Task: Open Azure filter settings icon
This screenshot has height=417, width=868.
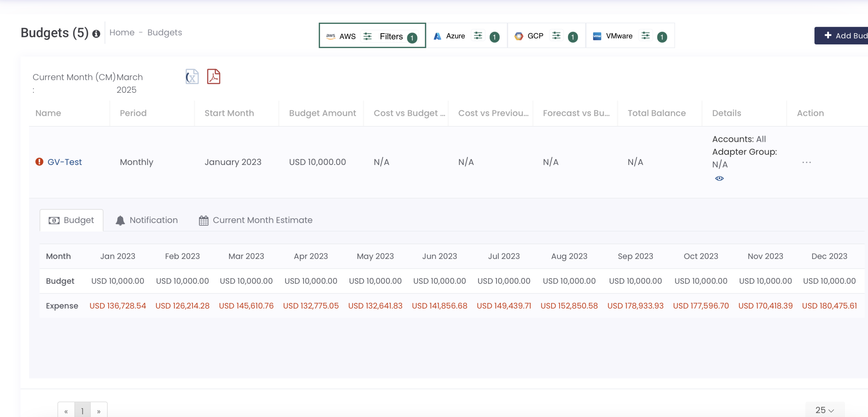Action: tap(478, 36)
